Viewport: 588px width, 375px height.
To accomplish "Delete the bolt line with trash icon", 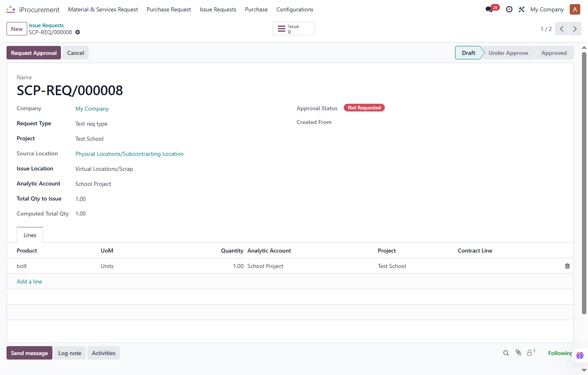I will [567, 266].
